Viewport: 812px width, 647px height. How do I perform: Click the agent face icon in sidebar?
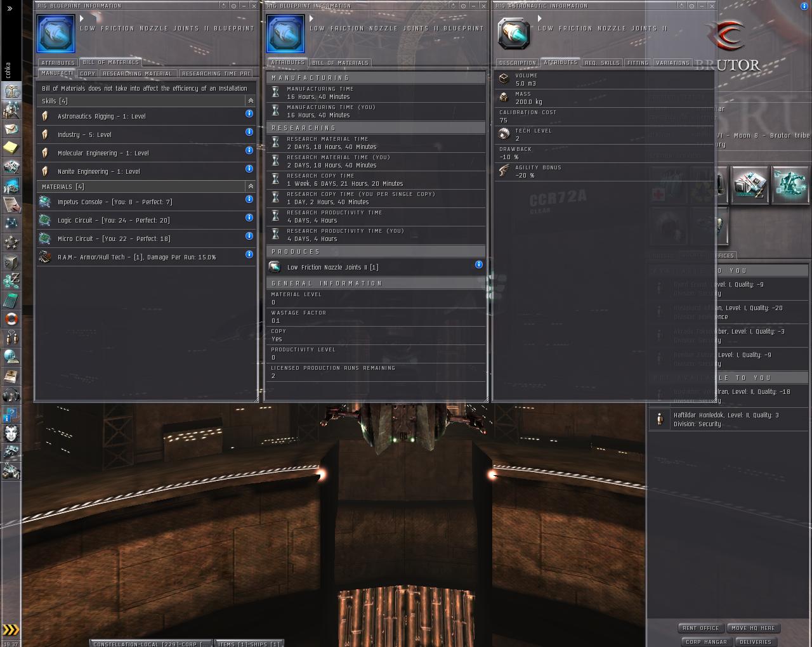(x=11, y=433)
